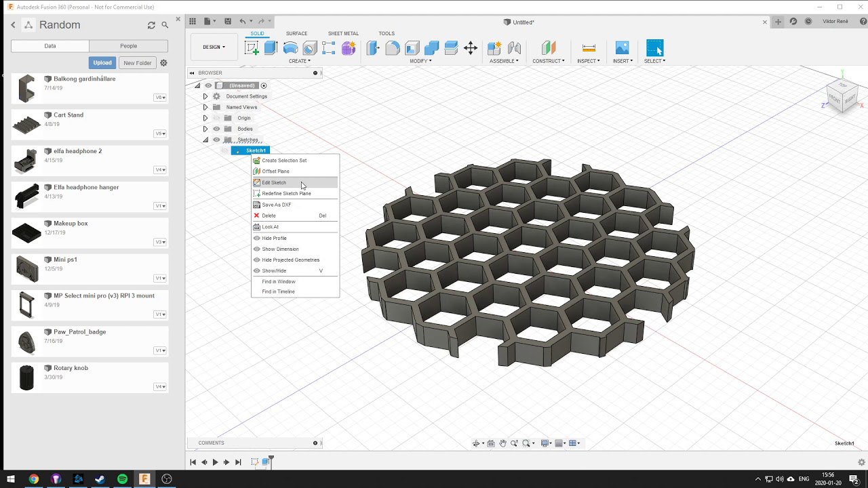The width and height of the screenshot is (868, 488).
Task: Select the Extrude tool in Create
Action: point(271,47)
